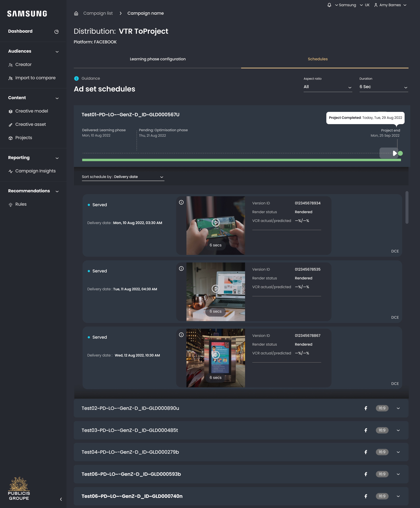Go to Campaign list breadcrumb link
The height and width of the screenshot is (508, 420).
[98, 13]
